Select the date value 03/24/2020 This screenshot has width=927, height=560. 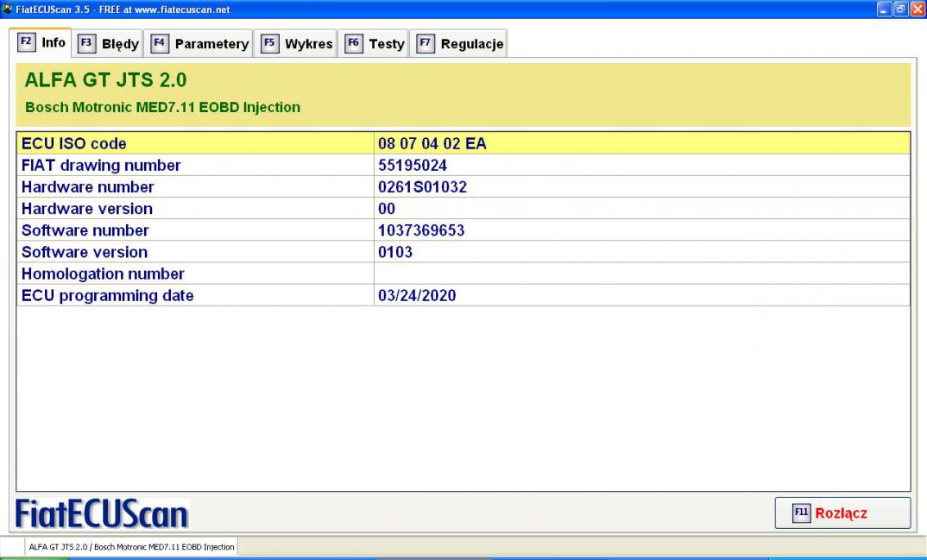click(x=418, y=295)
